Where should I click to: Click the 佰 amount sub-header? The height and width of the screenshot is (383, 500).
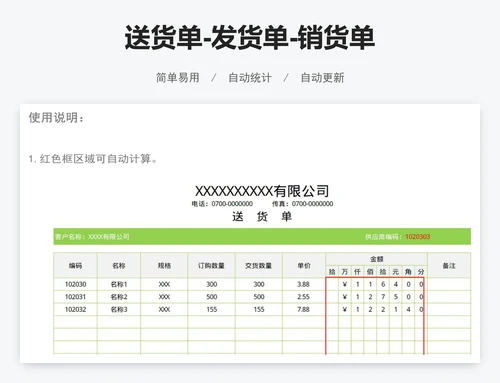click(x=370, y=272)
